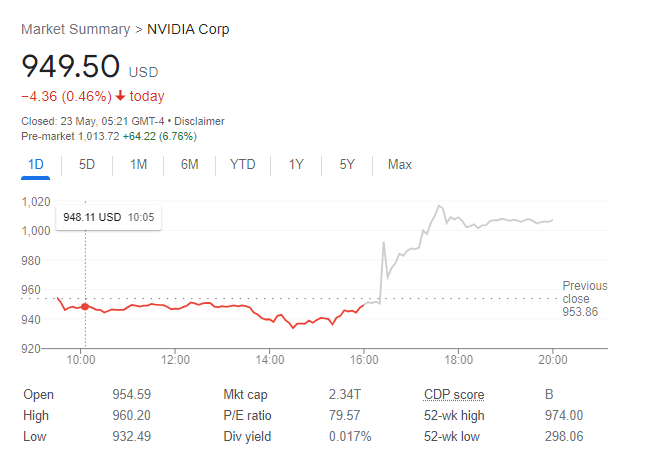Click the 52-wk high value 974.00
Image resolution: width=647 pixels, height=458 pixels.
(x=563, y=415)
